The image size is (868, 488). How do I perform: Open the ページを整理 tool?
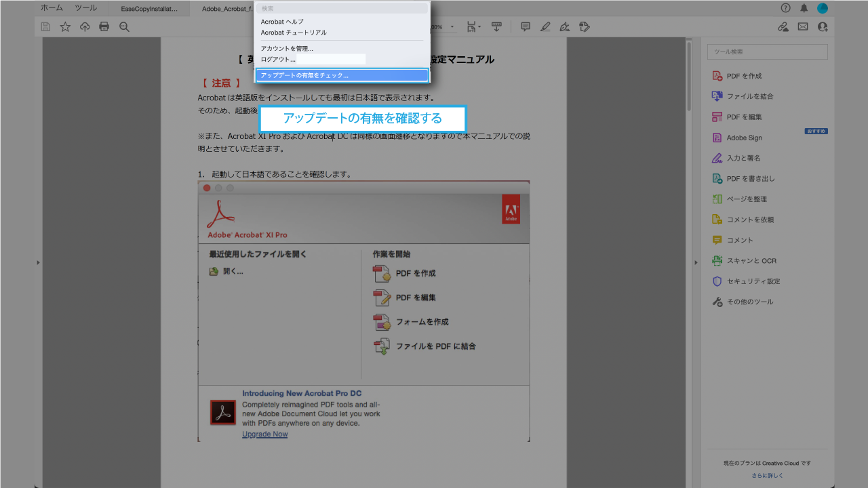tap(746, 199)
